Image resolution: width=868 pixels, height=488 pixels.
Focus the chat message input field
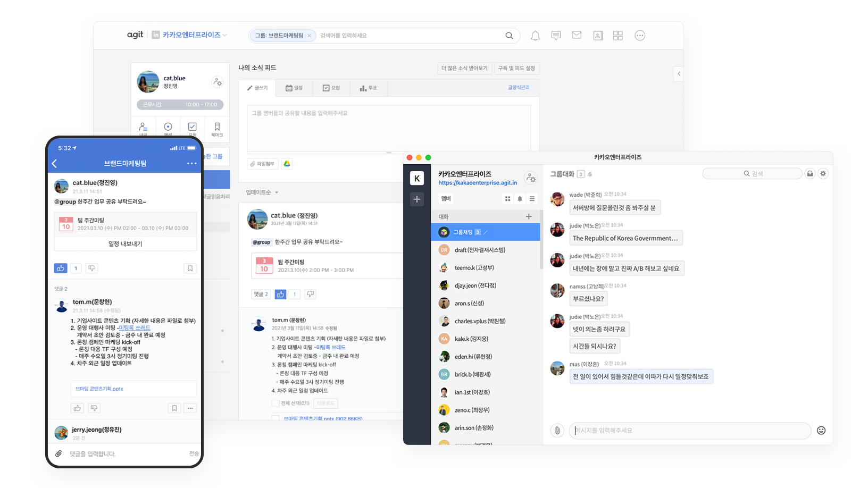tap(690, 431)
